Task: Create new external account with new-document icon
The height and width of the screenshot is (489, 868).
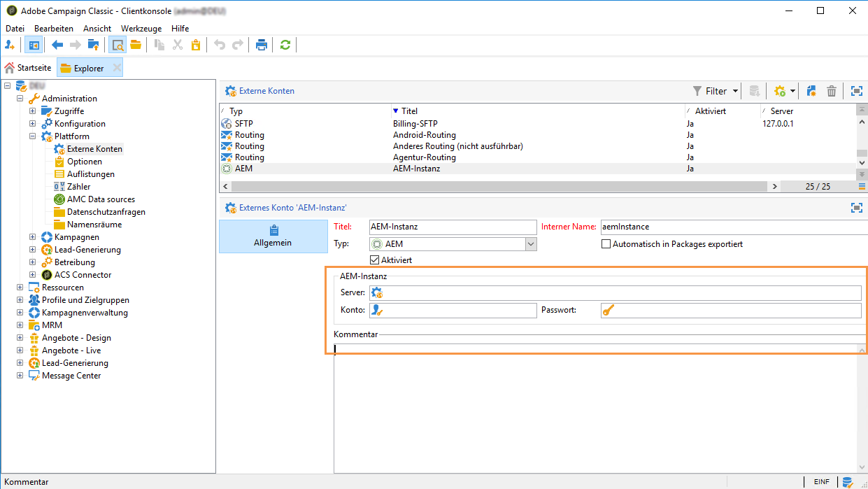Action: point(811,91)
